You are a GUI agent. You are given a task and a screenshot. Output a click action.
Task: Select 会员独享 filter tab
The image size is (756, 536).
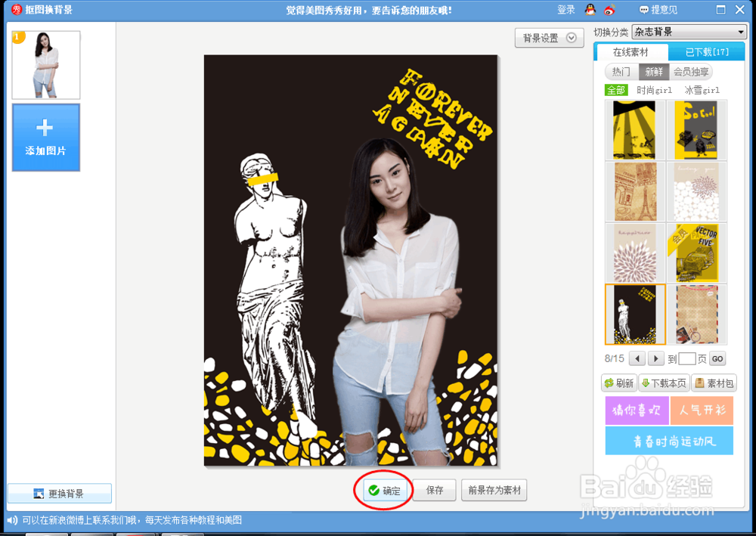click(691, 72)
